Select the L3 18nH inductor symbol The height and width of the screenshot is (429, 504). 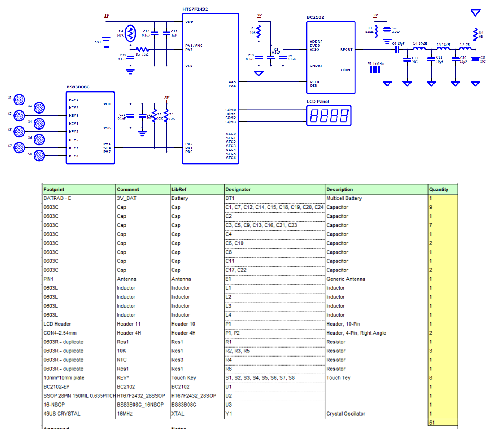coord(443,48)
